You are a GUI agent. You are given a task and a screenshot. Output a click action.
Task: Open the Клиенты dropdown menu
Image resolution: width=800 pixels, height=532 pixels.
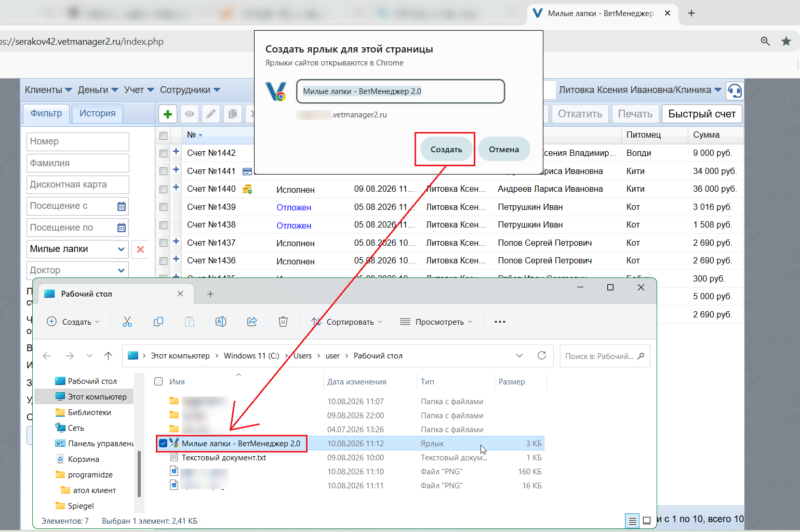[x=48, y=90]
